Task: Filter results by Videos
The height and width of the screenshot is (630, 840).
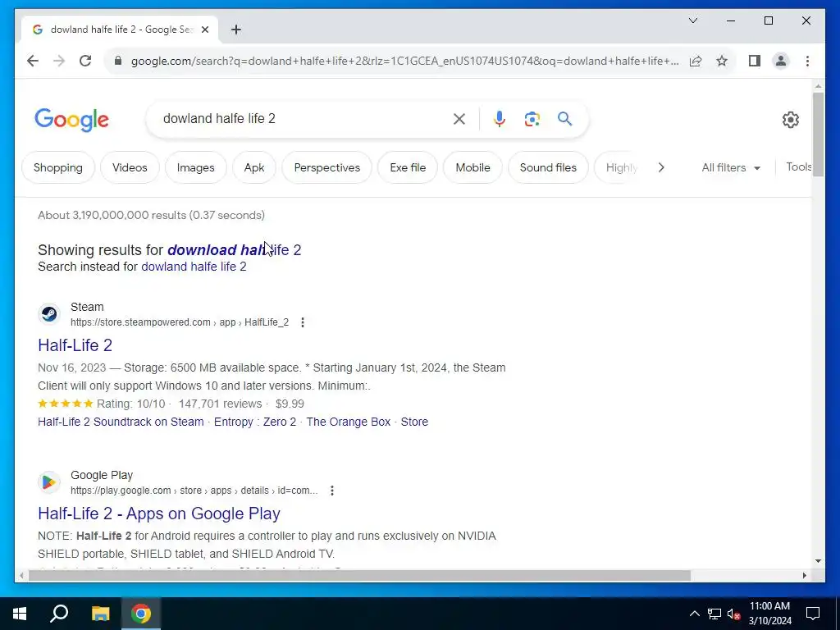Action: [130, 167]
